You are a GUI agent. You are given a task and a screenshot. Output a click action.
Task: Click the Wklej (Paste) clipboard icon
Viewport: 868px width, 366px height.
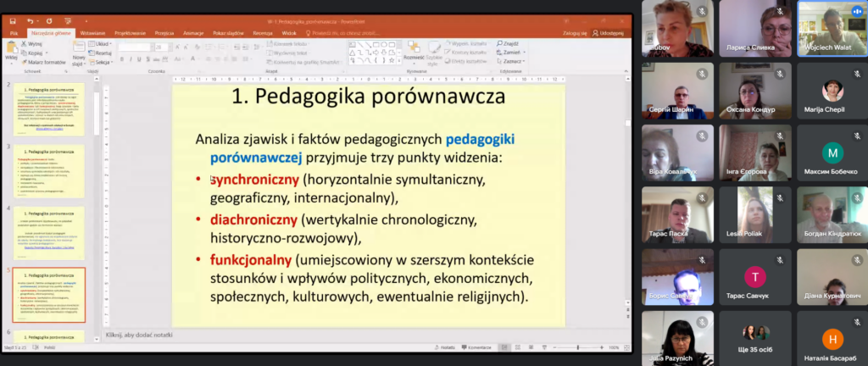pyautogui.click(x=12, y=47)
